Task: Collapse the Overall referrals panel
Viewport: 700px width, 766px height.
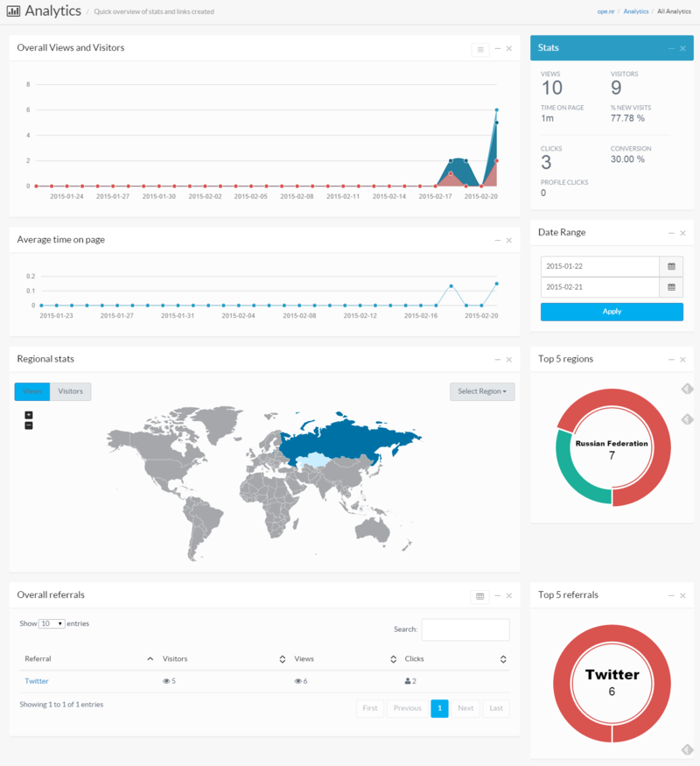Action: [497, 595]
